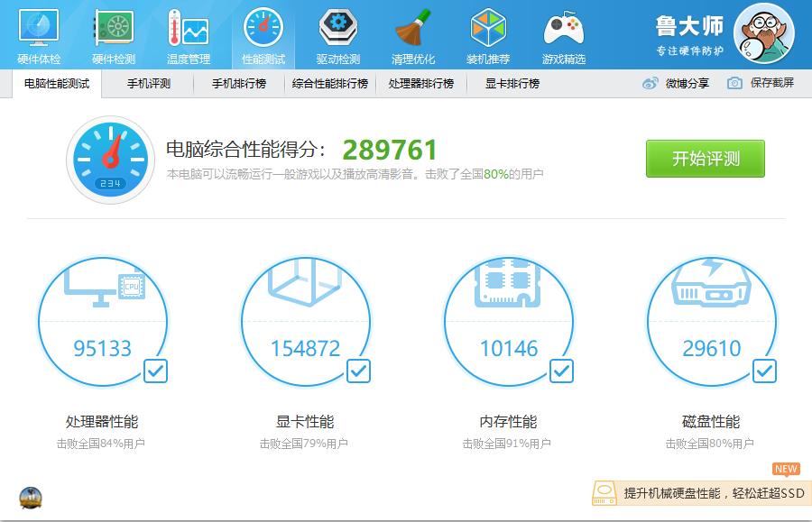
Task: Click 显卡性能 label
Action: click(305, 422)
